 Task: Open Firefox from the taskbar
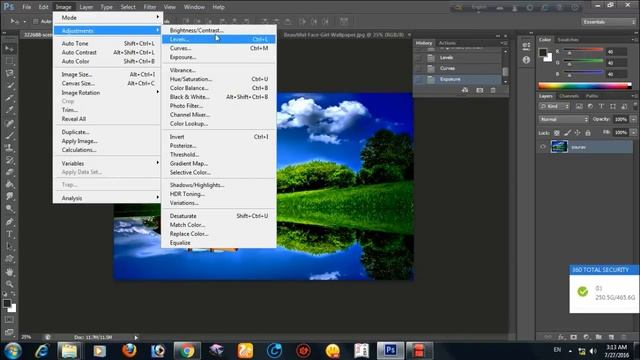coord(129,350)
